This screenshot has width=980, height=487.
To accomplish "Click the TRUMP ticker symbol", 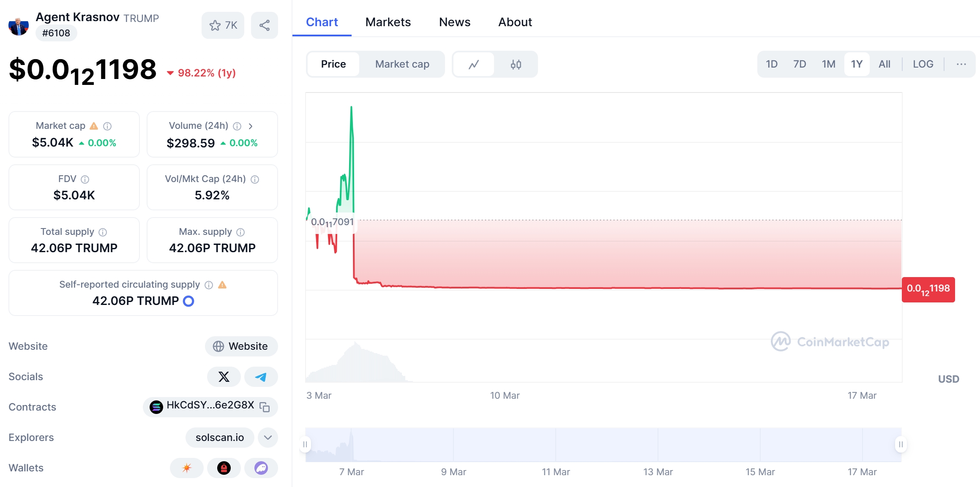I will pyautogui.click(x=141, y=18).
